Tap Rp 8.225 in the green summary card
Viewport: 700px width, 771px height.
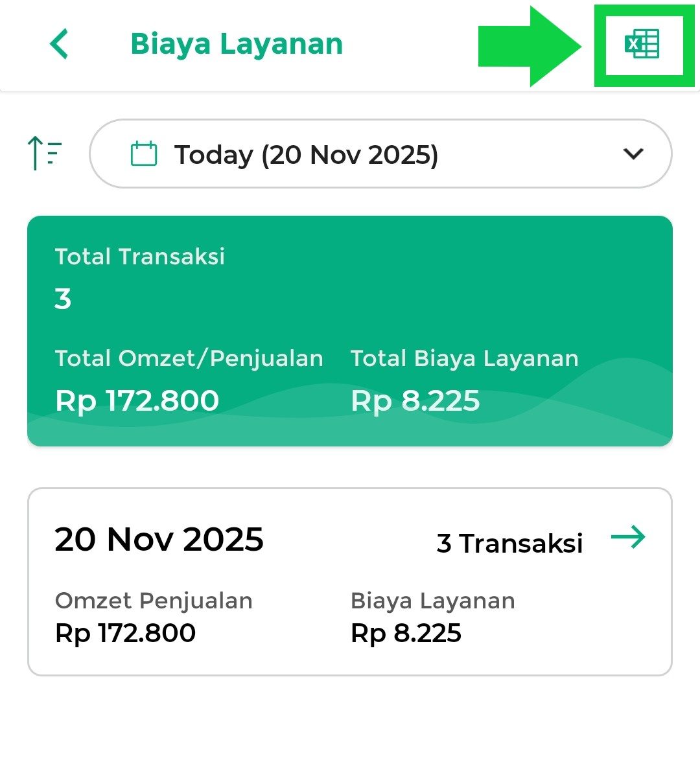[x=415, y=400]
